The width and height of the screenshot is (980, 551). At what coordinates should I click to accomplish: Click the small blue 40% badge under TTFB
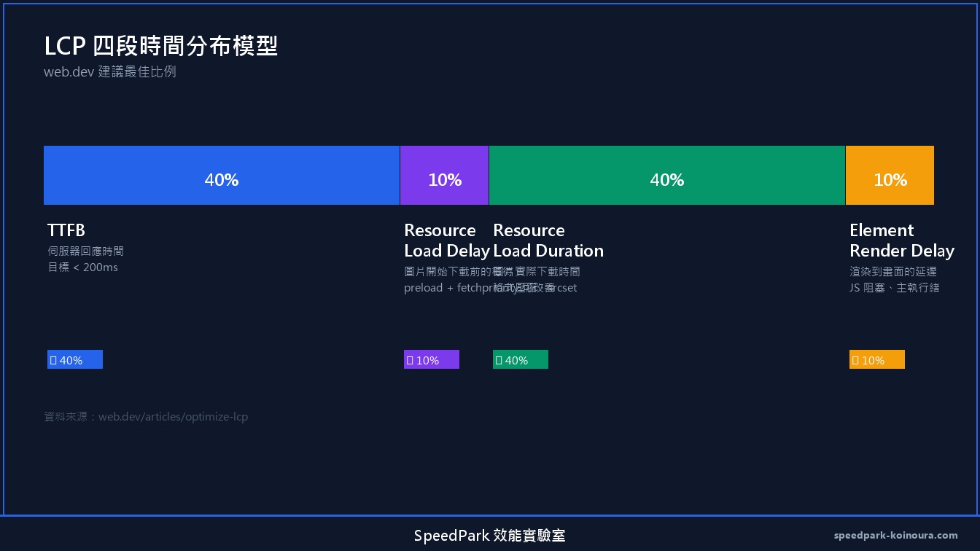(75, 359)
